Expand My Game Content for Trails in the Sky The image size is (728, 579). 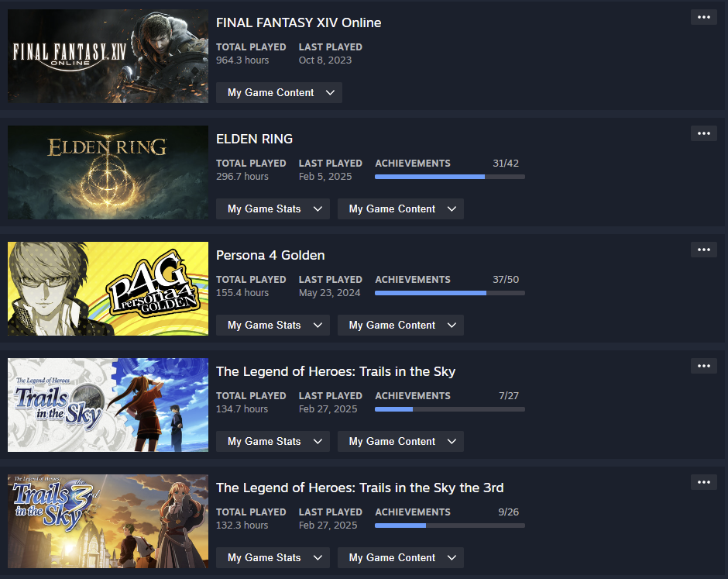tap(400, 441)
